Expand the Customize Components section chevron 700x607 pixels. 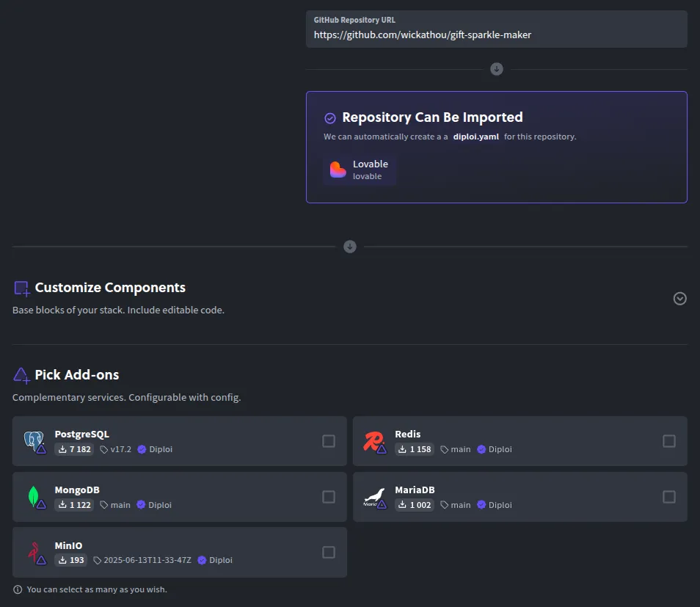point(679,299)
